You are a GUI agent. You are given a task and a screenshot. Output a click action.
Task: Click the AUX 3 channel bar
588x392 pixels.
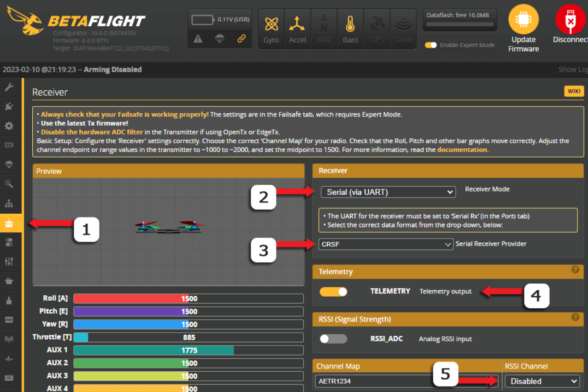[188, 376]
